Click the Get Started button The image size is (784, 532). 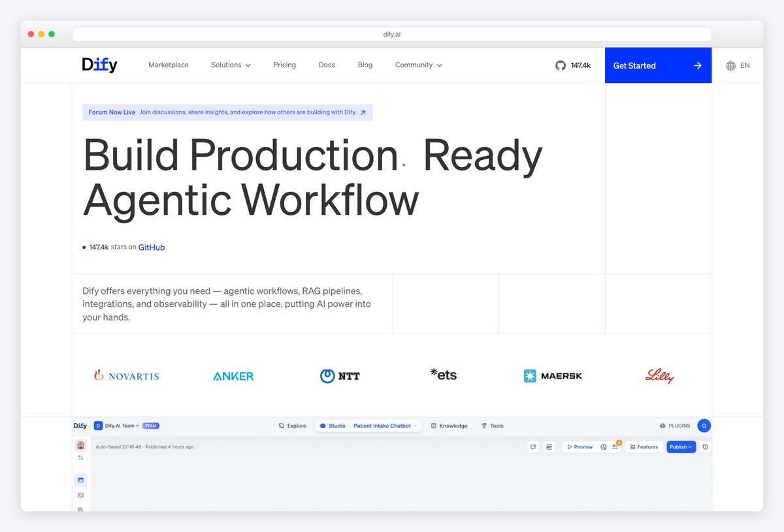[658, 65]
